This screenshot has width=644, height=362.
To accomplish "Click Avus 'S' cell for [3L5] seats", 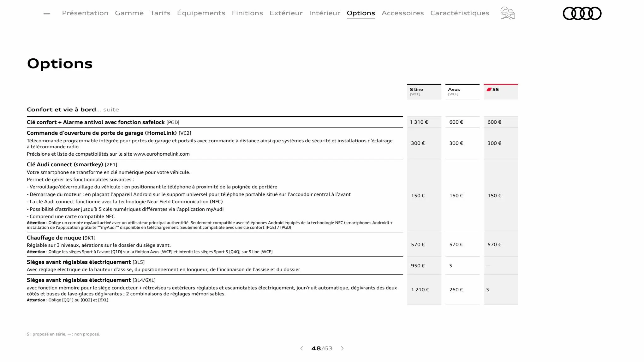I will 451,266.
